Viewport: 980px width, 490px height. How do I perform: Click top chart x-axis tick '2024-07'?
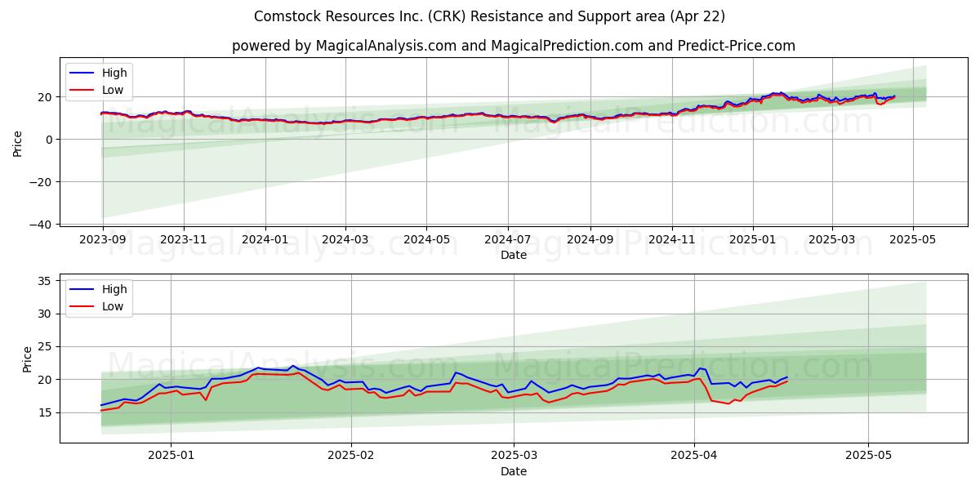(508, 241)
